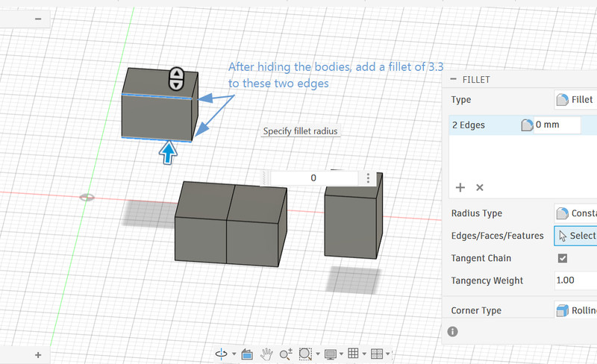Expand the Display Settings dropdown arrow
Screen dimensions: 597x364
[x=341, y=354]
